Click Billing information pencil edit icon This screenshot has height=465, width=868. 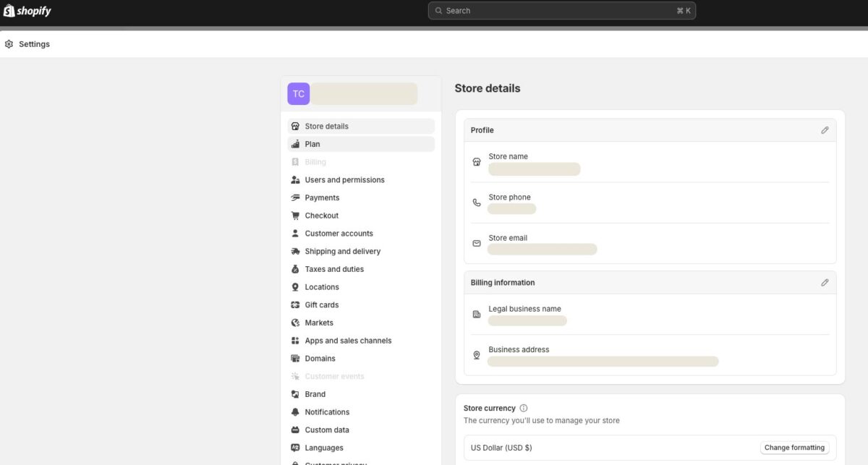825,283
